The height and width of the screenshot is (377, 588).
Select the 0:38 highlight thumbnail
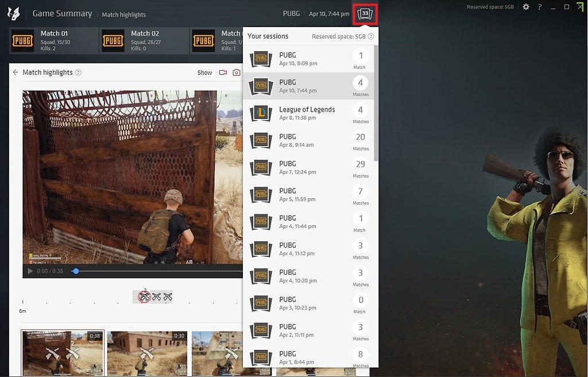tap(63, 353)
